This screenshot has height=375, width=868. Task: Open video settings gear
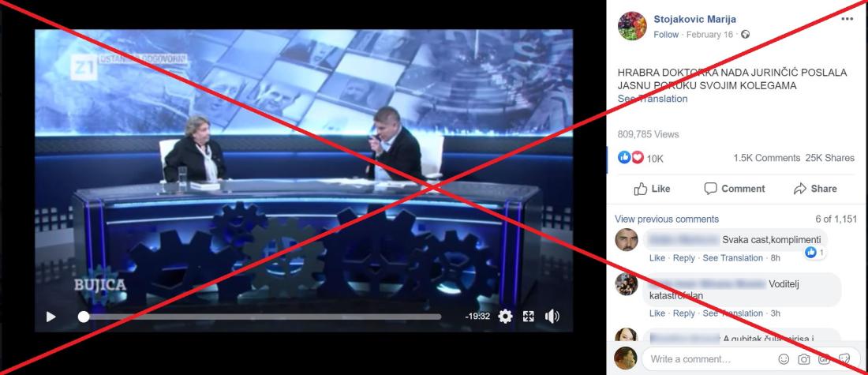tap(505, 317)
